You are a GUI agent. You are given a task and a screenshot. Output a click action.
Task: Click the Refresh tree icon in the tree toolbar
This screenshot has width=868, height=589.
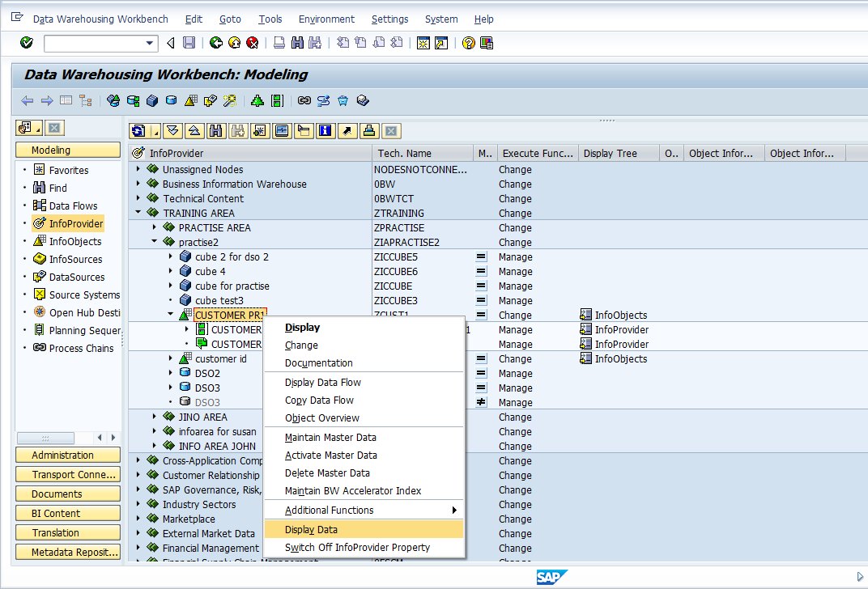click(x=137, y=130)
